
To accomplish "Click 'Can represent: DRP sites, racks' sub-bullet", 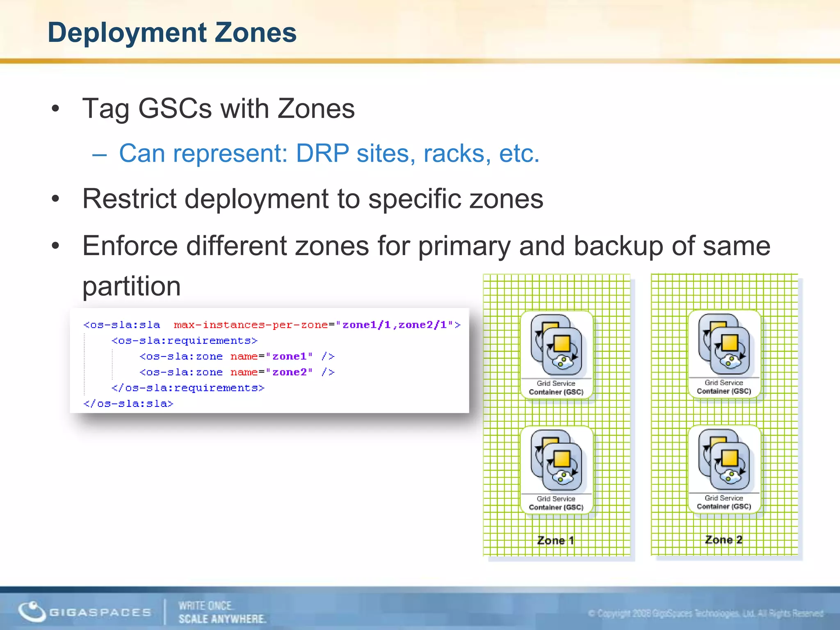I will [329, 153].
